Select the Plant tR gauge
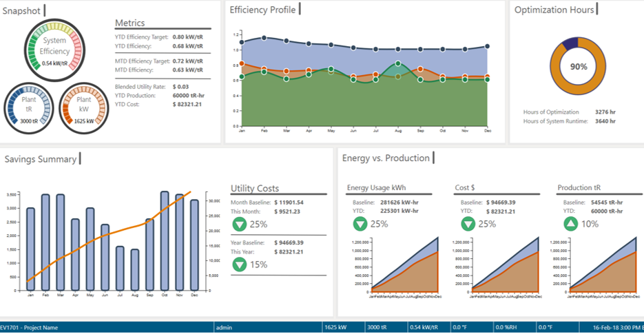 click(x=29, y=107)
